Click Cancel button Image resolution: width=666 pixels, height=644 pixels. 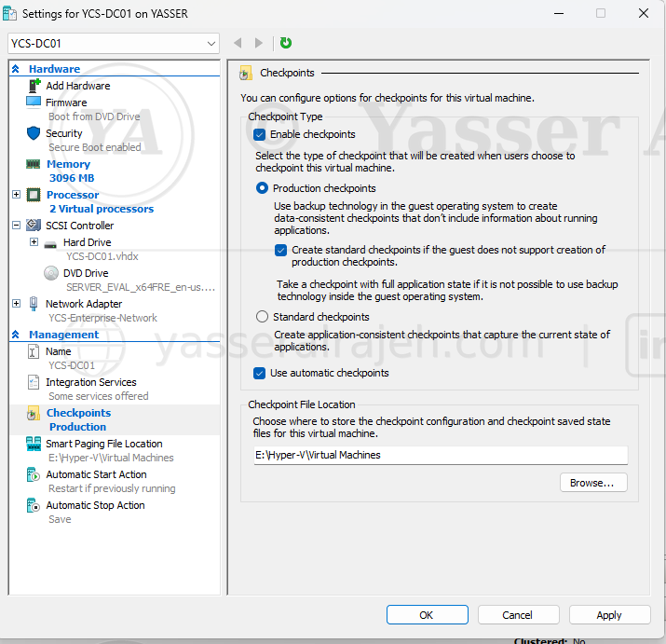[x=518, y=615]
